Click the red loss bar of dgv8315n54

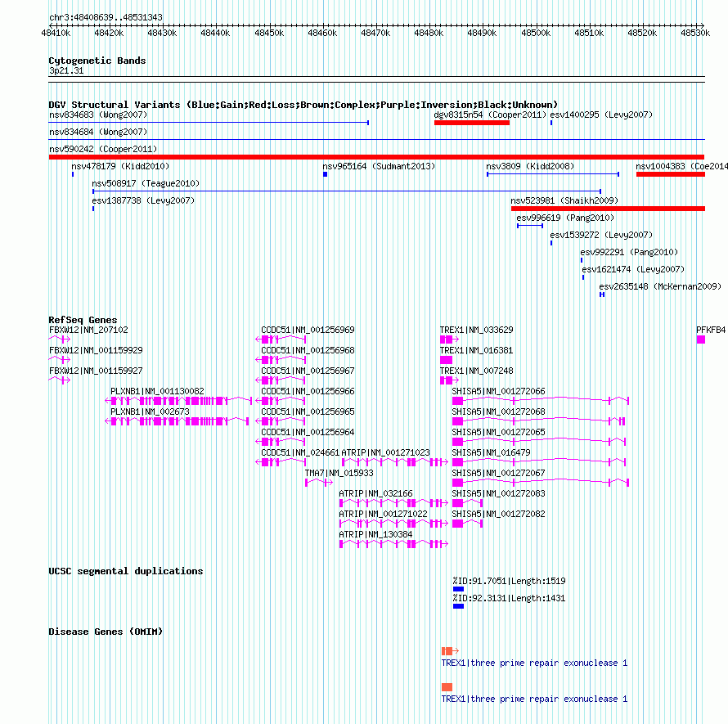[472, 123]
